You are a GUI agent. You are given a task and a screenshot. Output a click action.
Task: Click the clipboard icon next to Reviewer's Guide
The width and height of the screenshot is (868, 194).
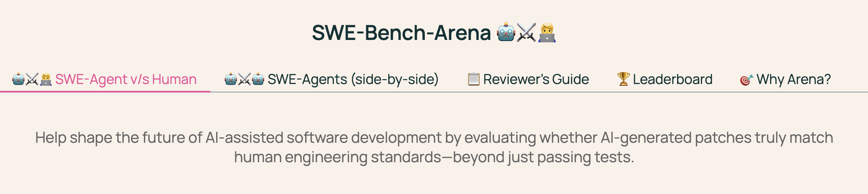tap(474, 79)
